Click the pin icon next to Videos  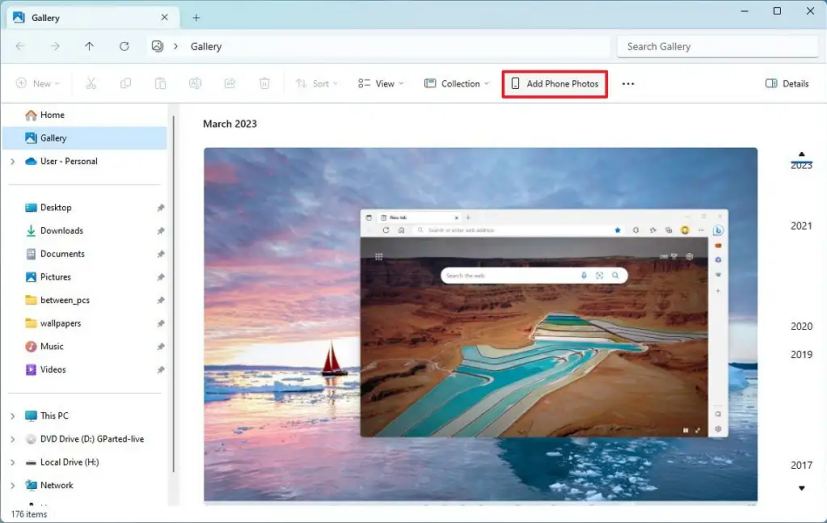coord(160,370)
